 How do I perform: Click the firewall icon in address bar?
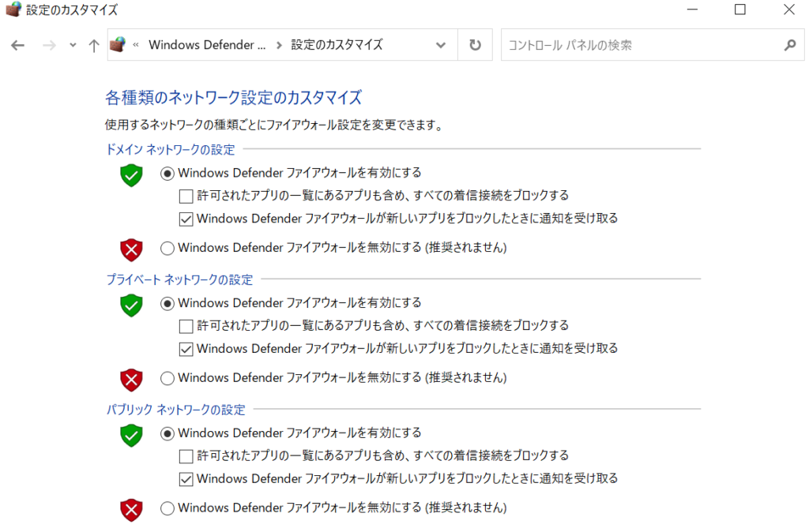118,44
